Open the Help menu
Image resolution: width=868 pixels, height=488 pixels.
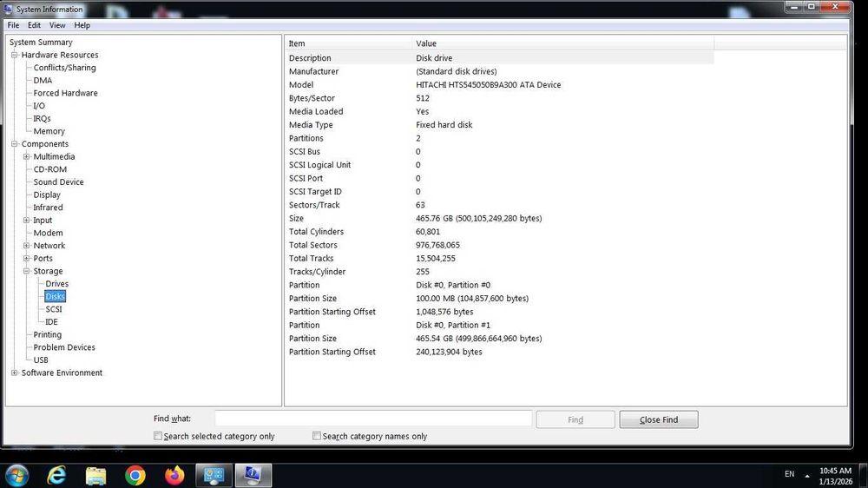[x=82, y=25]
